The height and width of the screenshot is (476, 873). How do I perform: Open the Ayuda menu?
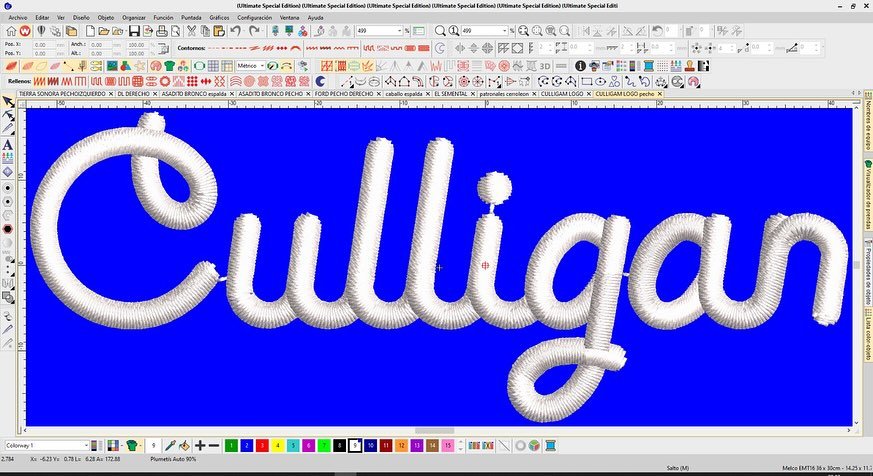[x=315, y=18]
